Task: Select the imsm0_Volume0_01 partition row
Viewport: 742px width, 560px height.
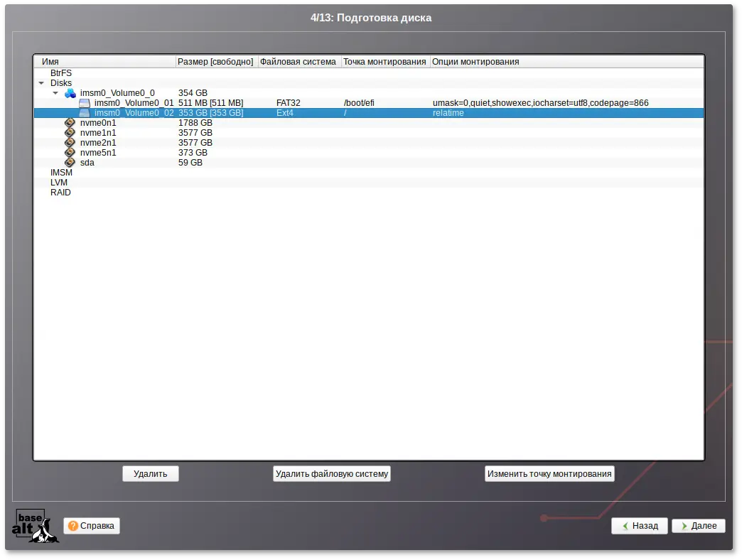Action: coord(369,103)
